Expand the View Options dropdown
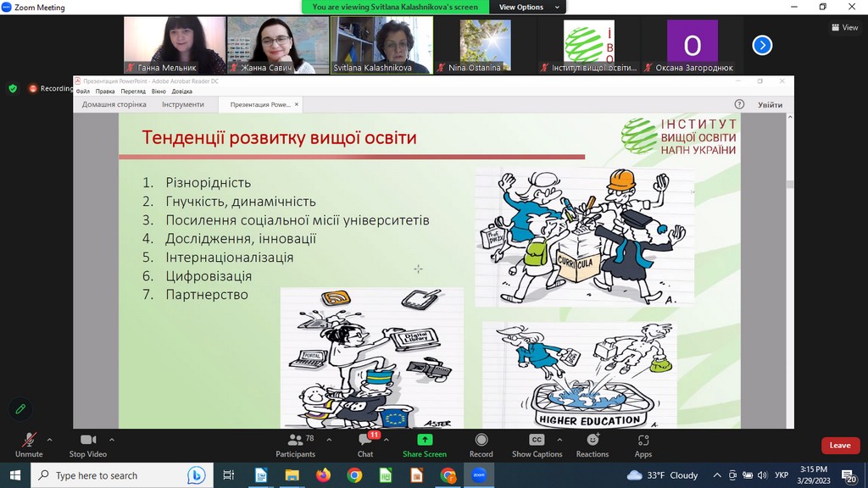 (528, 7)
